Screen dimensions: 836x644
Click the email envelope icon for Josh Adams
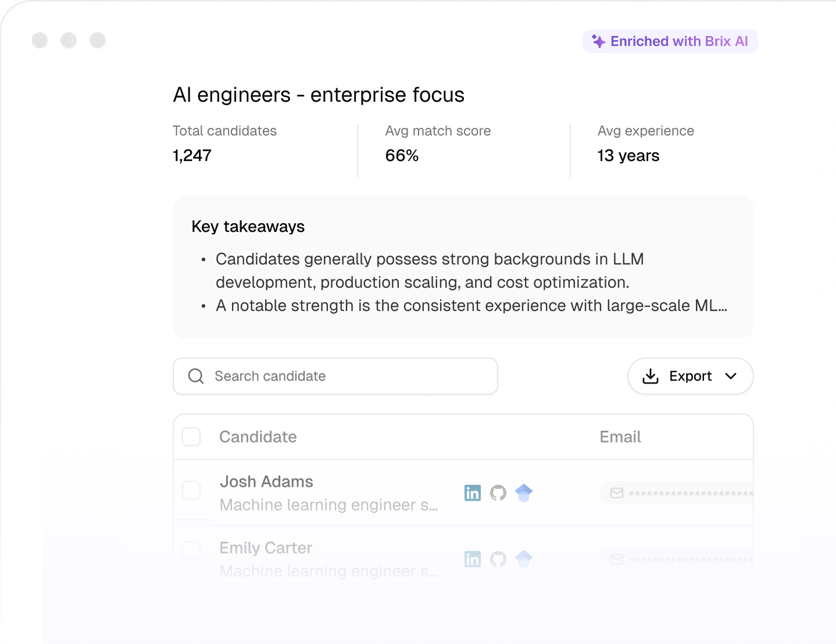click(616, 492)
